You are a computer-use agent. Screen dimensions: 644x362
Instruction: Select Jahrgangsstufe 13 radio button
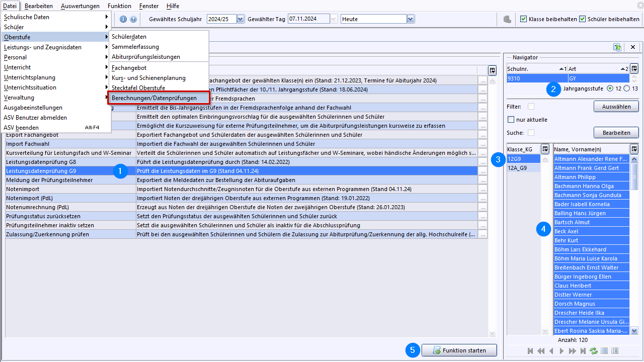click(x=626, y=88)
